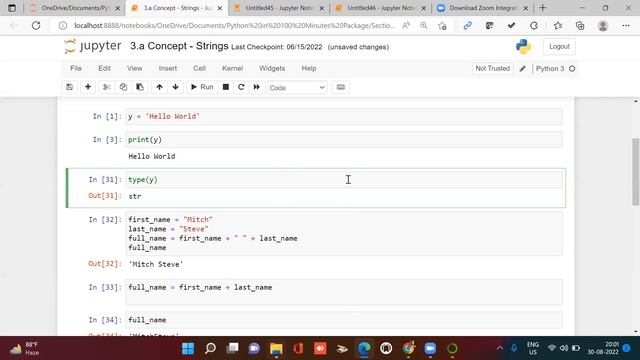The height and width of the screenshot is (360, 640).
Task: Restart the kernel icon
Action: point(241,87)
